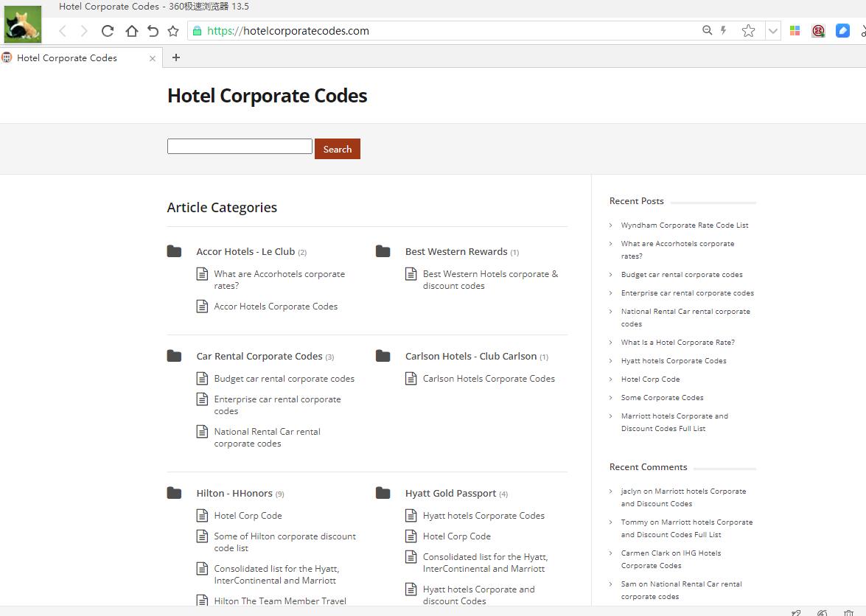The height and width of the screenshot is (616, 866).
Task: Open What Is a Hotel Corporate Rate? post
Action: pos(677,342)
